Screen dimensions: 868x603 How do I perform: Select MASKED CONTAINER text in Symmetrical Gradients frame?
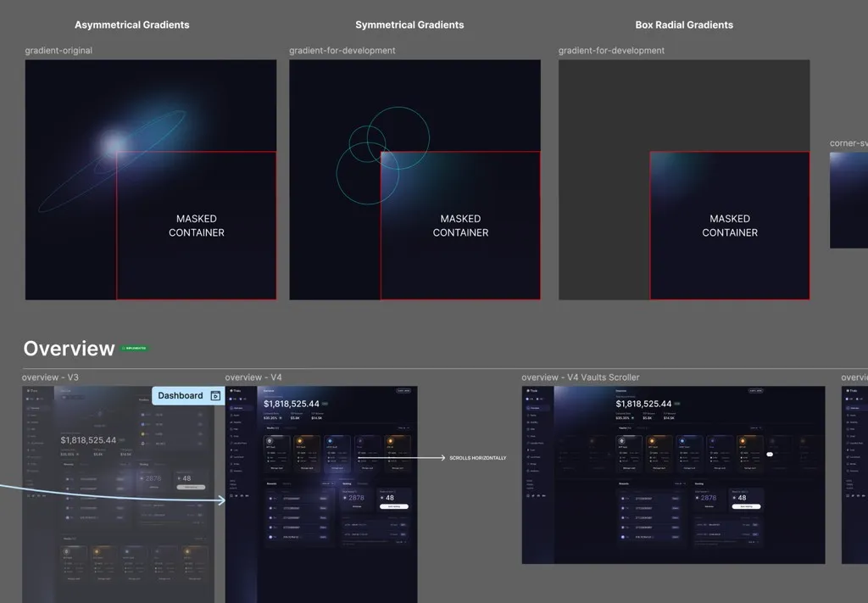(x=460, y=226)
